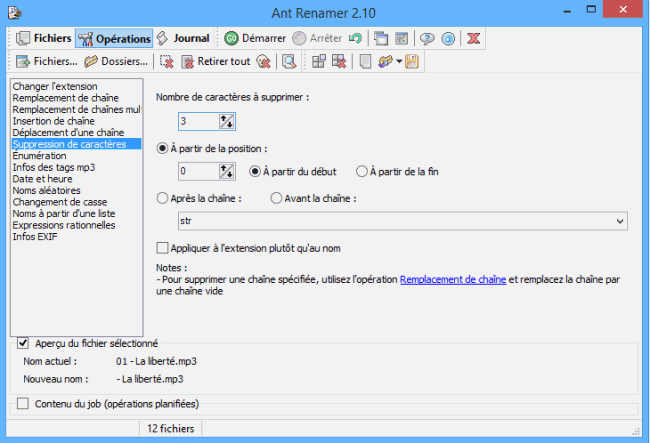
Task: Click the red X quit icon
Action: (x=473, y=39)
